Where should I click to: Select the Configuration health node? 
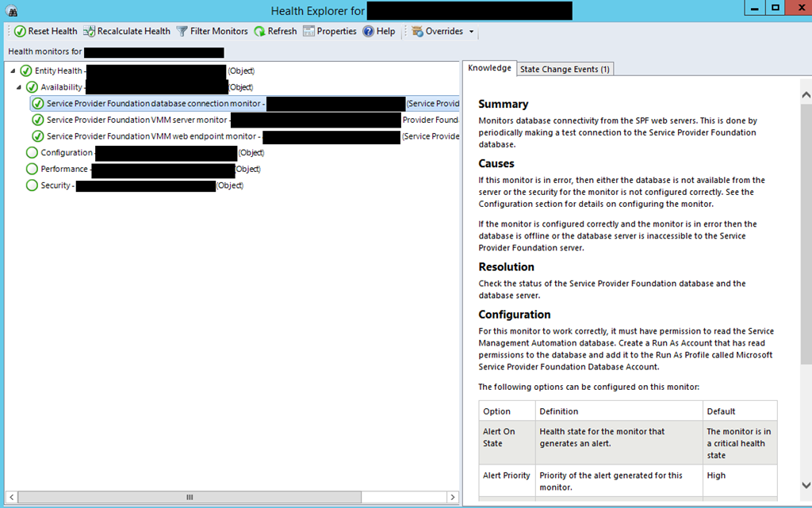pos(66,153)
